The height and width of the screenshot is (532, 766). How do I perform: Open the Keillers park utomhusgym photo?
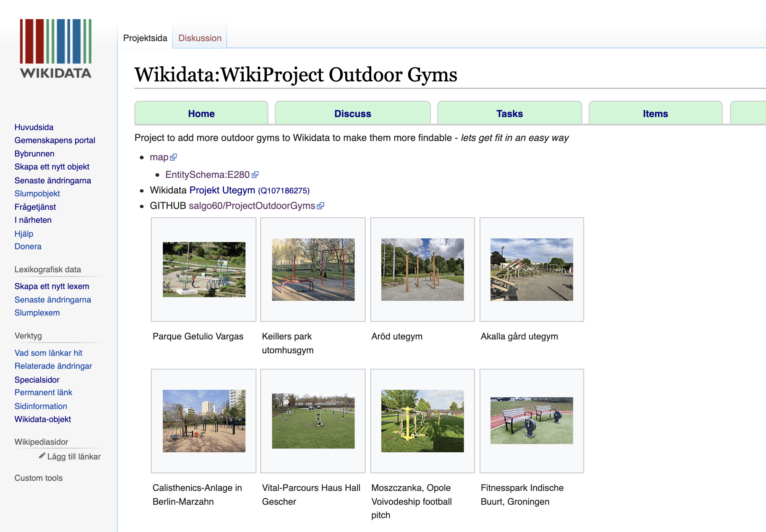pos(313,269)
